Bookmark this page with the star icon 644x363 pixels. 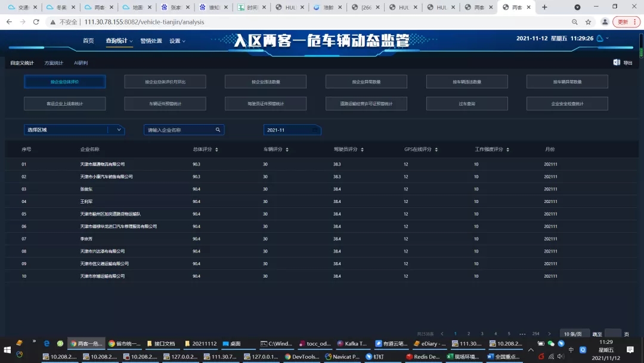[x=588, y=22]
